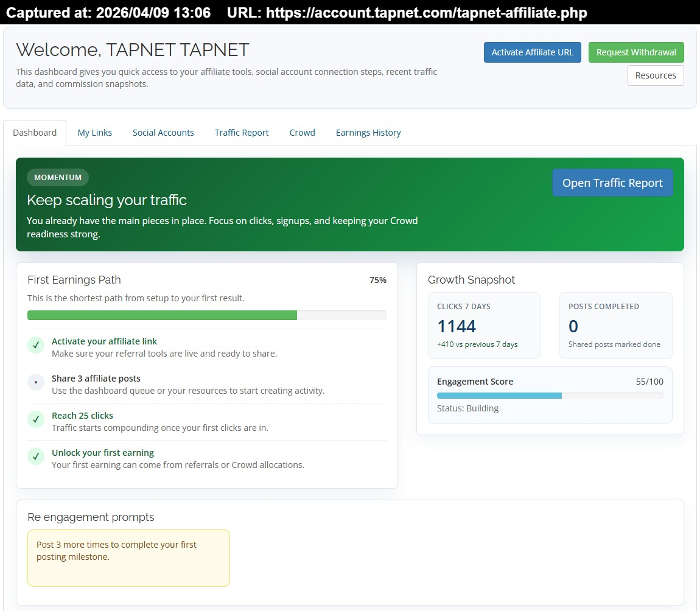Open the Resources button
700x611 pixels.
coord(656,75)
